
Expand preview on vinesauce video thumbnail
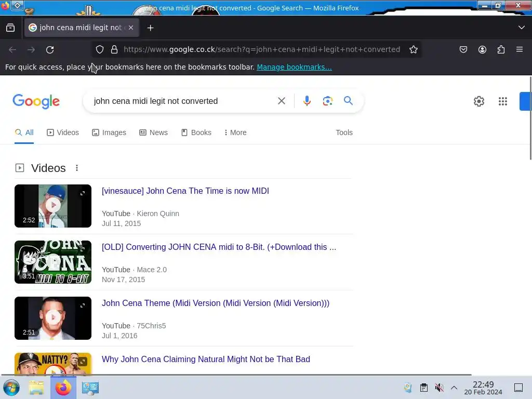click(x=83, y=193)
